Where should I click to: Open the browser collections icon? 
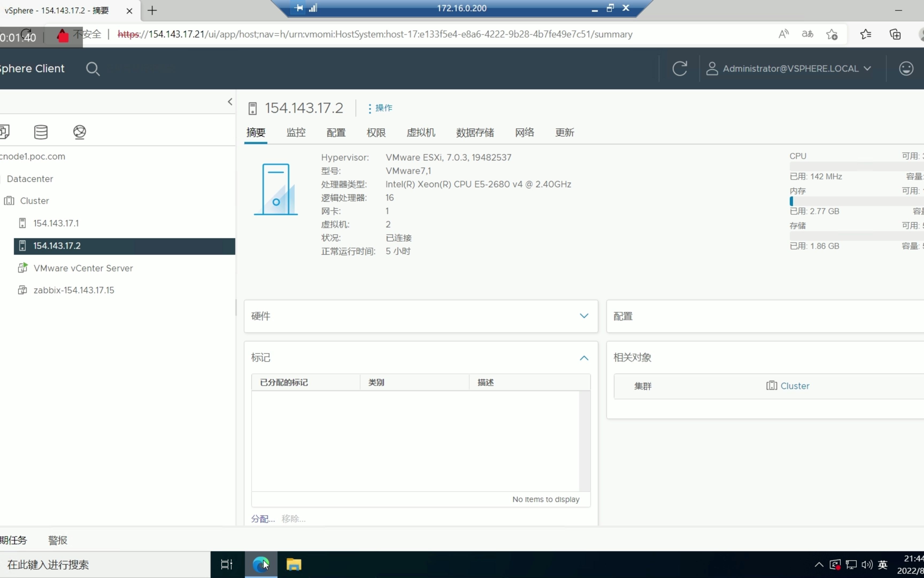coord(895,35)
